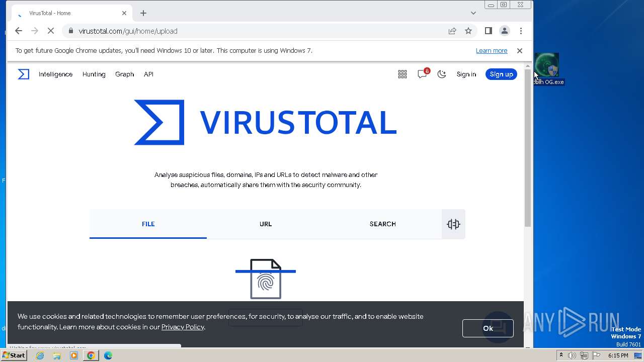Click the taskbar clock 6:15 PM
The height and width of the screenshot is (362, 644).
click(x=618, y=355)
